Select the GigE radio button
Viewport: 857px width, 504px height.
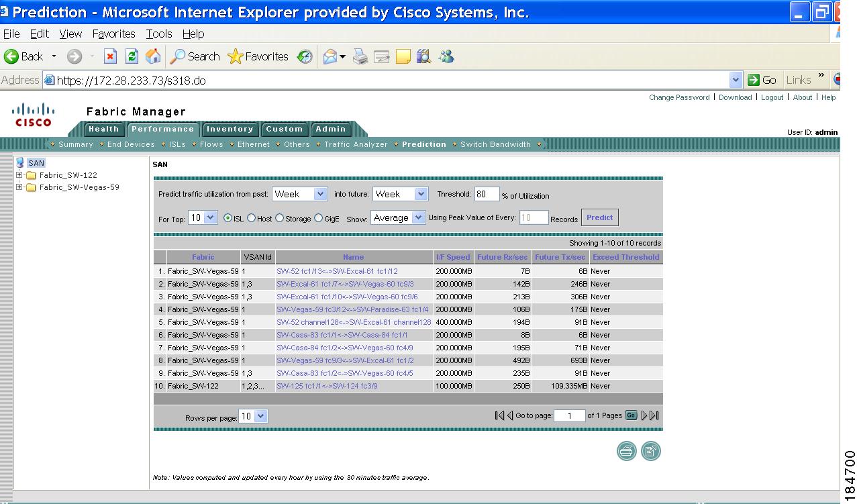click(x=319, y=218)
